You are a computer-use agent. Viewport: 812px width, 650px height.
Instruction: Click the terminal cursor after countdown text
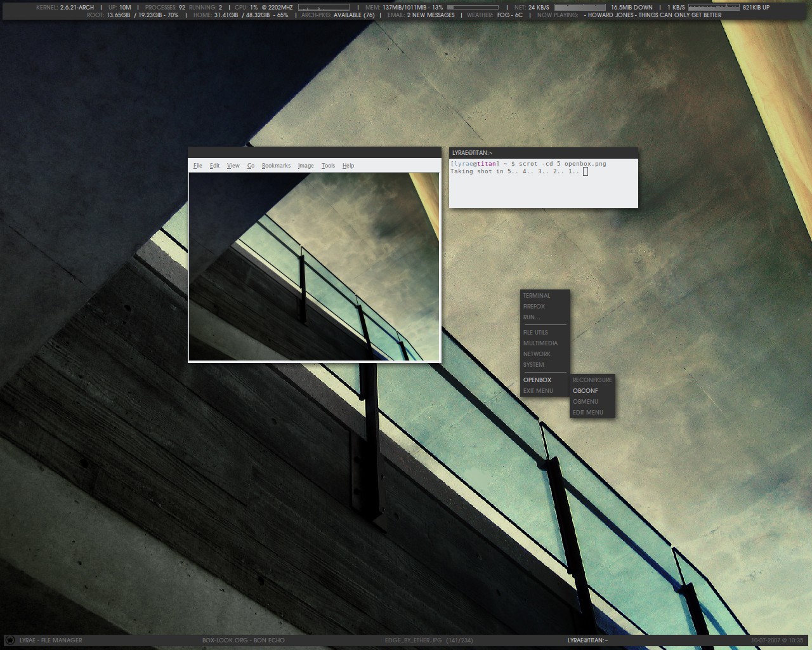586,171
